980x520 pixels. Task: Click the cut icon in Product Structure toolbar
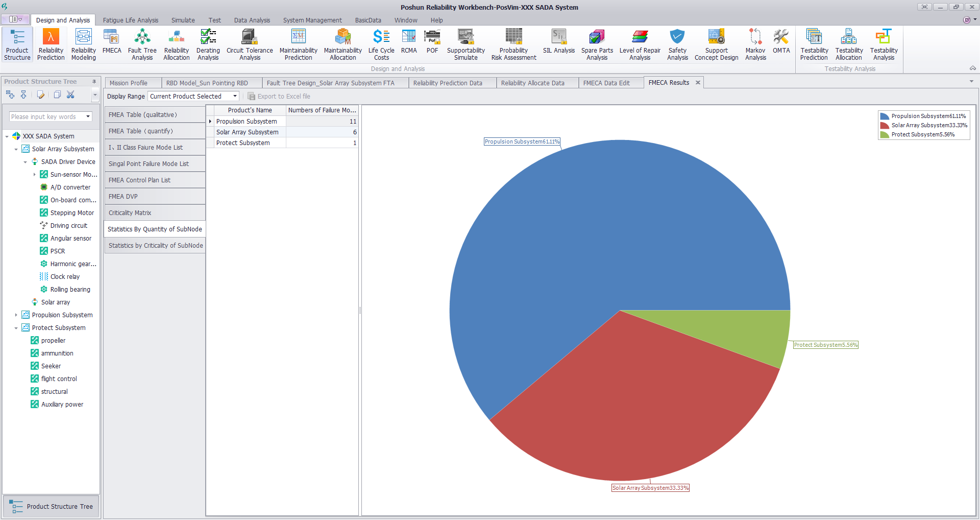point(70,94)
